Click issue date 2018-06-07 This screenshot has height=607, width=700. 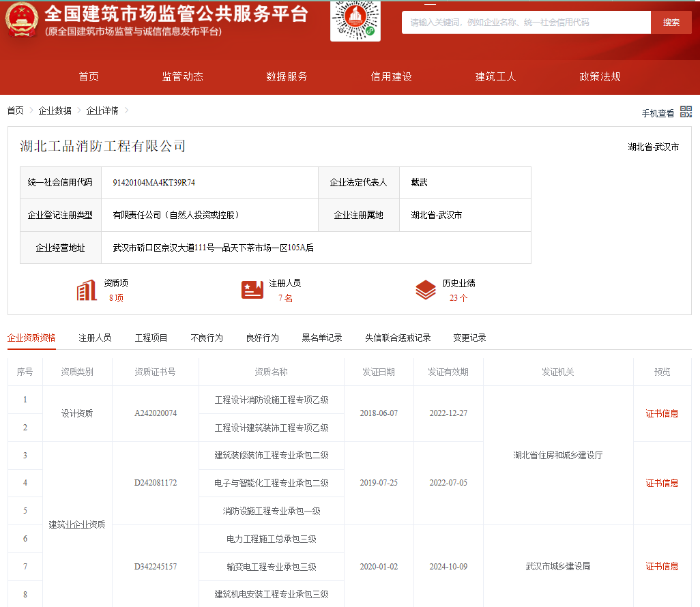pos(379,413)
